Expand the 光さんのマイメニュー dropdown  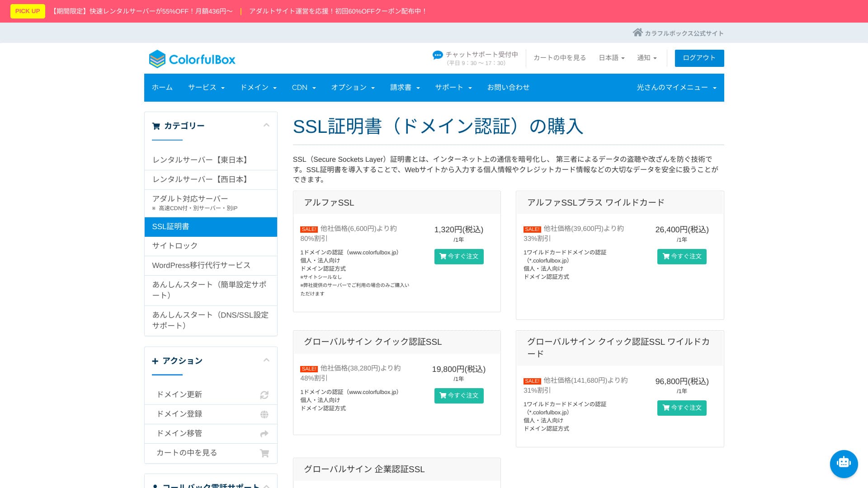click(676, 88)
